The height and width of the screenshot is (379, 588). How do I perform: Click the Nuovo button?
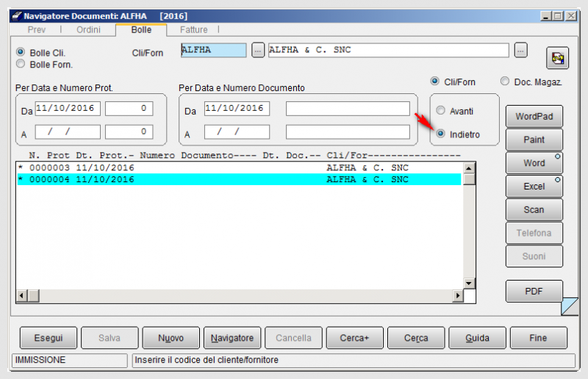(x=171, y=338)
